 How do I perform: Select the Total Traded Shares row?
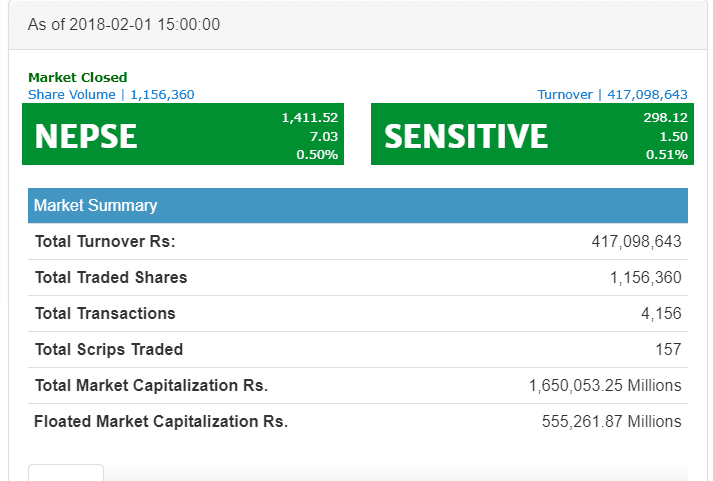(x=358, y=277)
